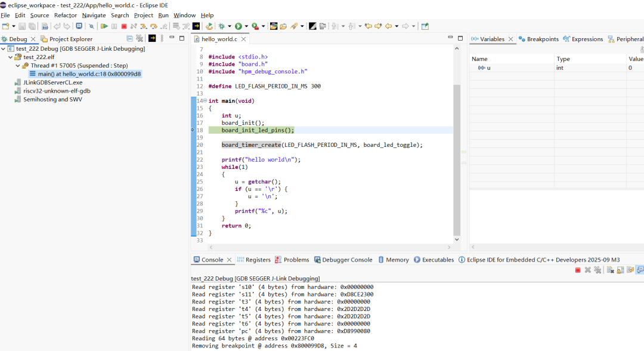Open the Debug launch dropdown arrow

tap(229, 26)
